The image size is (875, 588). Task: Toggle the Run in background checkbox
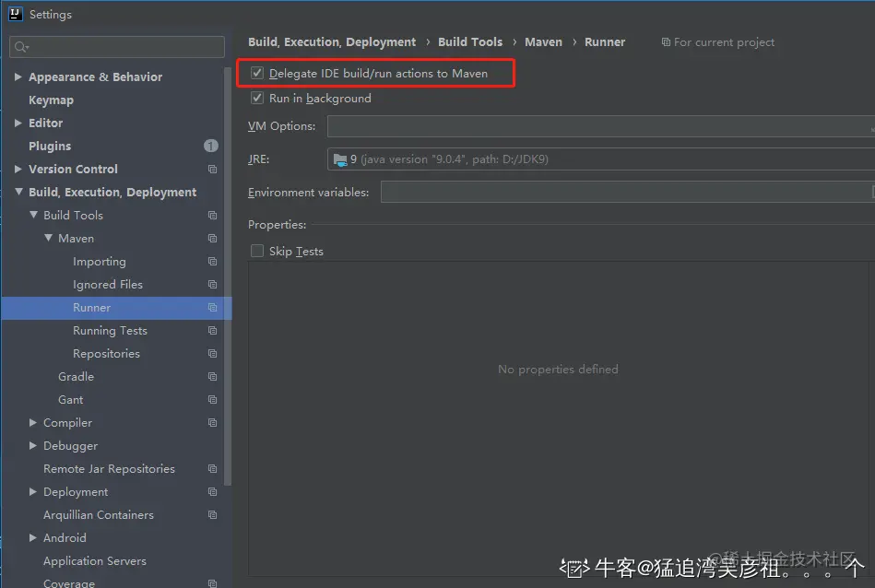pyautogui.click(x=256, y=99)
